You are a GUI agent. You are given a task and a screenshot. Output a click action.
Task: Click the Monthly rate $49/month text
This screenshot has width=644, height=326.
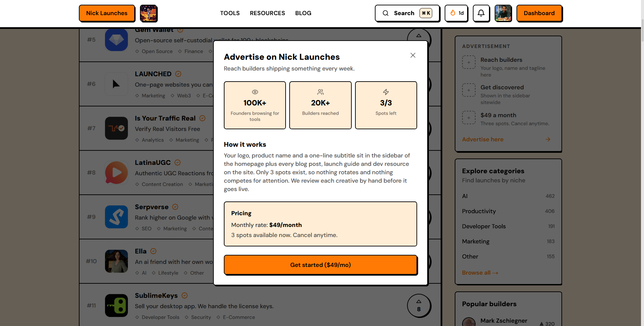(x=266, y=225)
